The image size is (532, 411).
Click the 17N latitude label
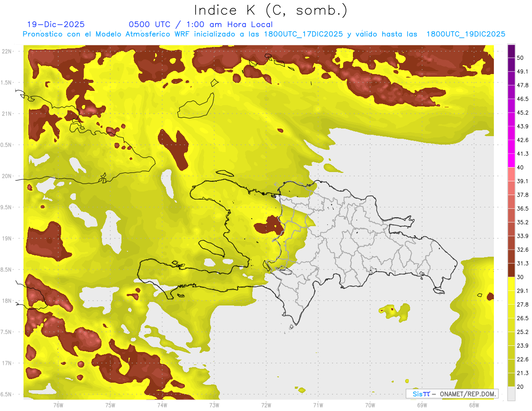pyautogui.click(x=7, y=363)
